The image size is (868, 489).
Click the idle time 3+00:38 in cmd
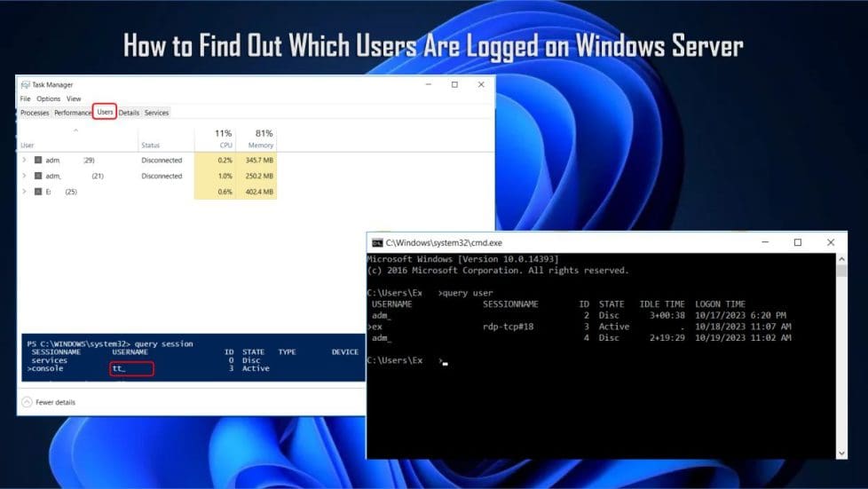pyautogui.click(x=667, y=315)
